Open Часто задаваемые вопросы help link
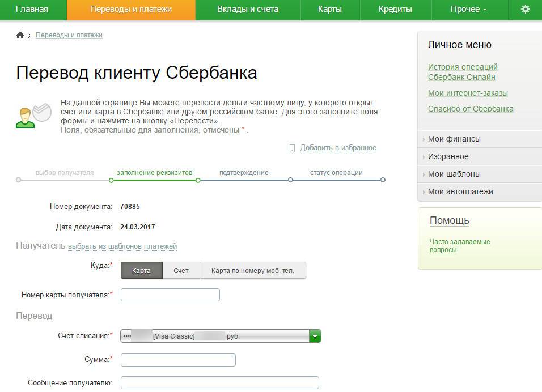 coord(460,245)
